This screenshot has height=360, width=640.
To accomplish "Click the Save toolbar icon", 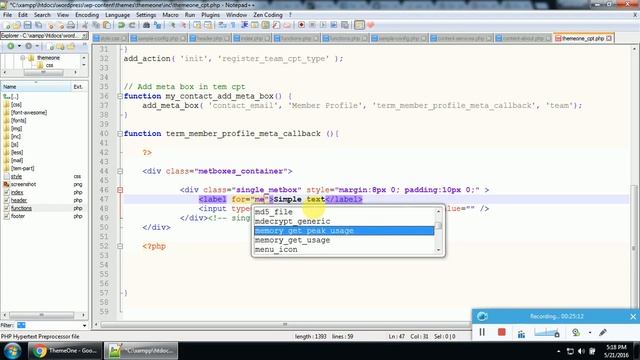I will coord(27,25).
